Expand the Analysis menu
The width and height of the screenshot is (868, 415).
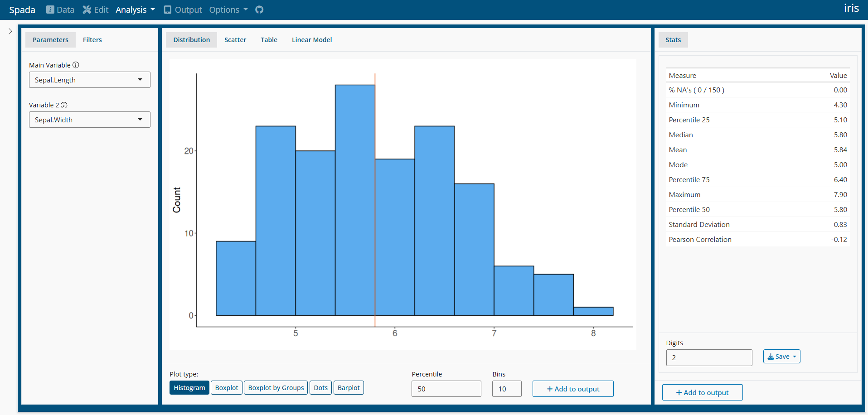click(135, 10)
